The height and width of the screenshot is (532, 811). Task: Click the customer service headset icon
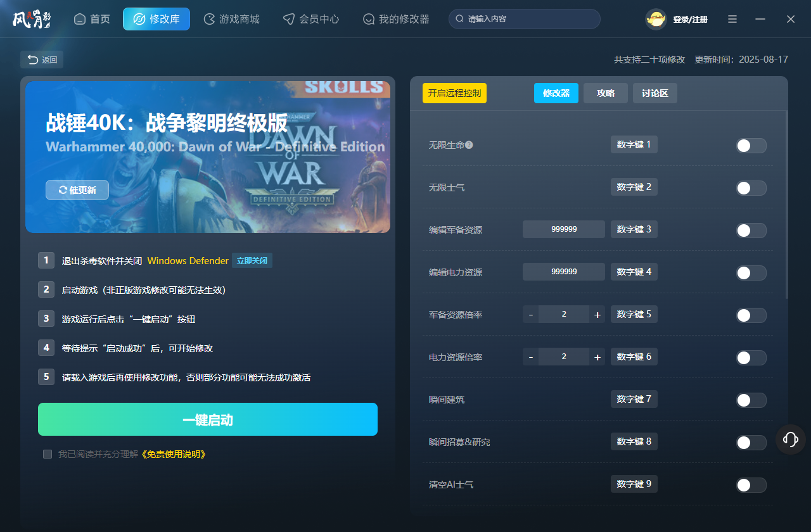pyautogui.click(x=791, y=439)
